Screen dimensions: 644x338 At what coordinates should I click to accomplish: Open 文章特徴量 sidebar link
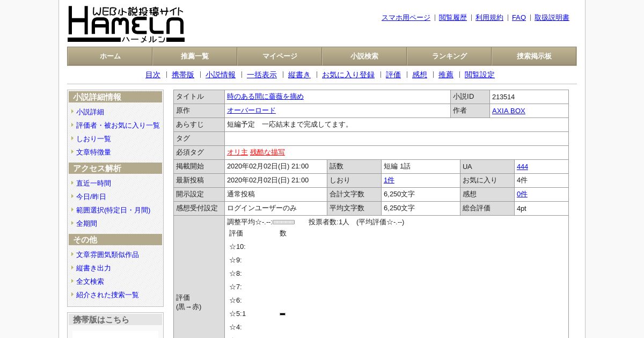93,152
